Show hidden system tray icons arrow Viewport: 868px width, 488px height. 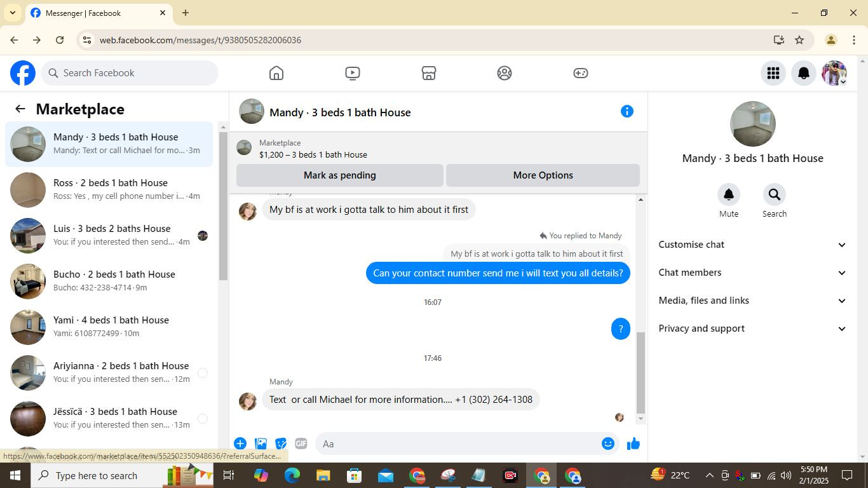[709, 475]
